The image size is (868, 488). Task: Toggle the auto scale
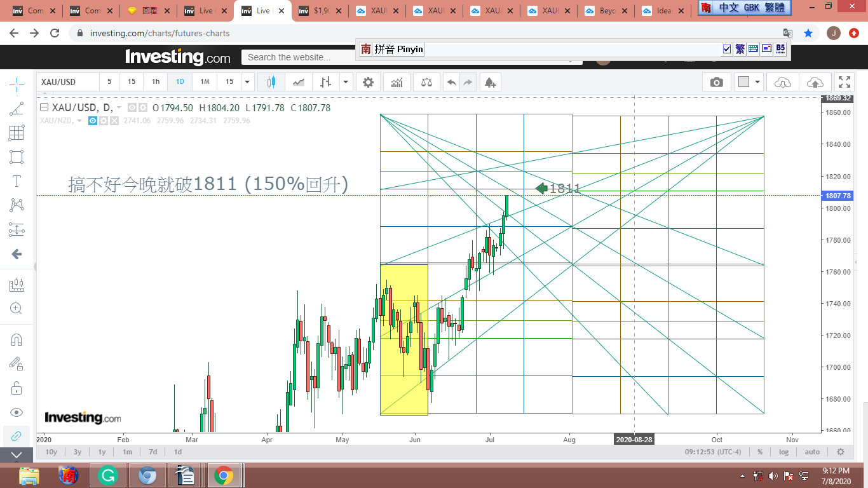(812, 452)
